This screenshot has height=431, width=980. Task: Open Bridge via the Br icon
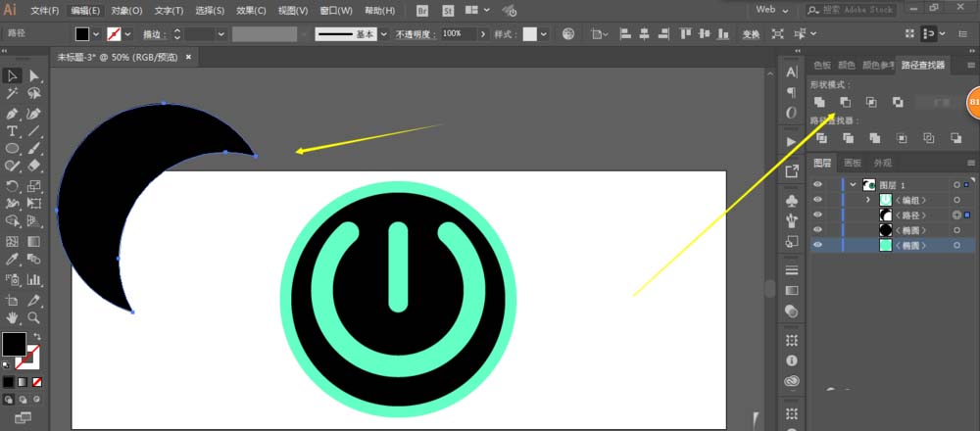point(422,11)
